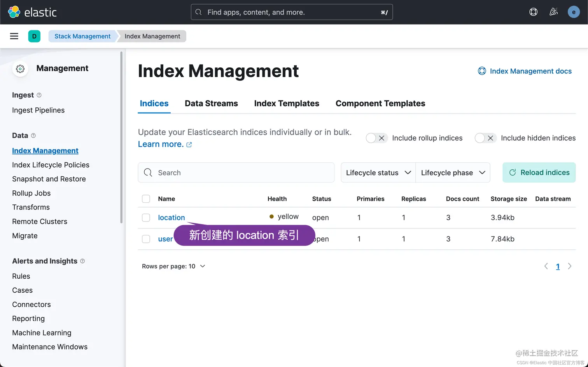Show help tooltip beside Alerts and Insights

[x=82, y=261]
